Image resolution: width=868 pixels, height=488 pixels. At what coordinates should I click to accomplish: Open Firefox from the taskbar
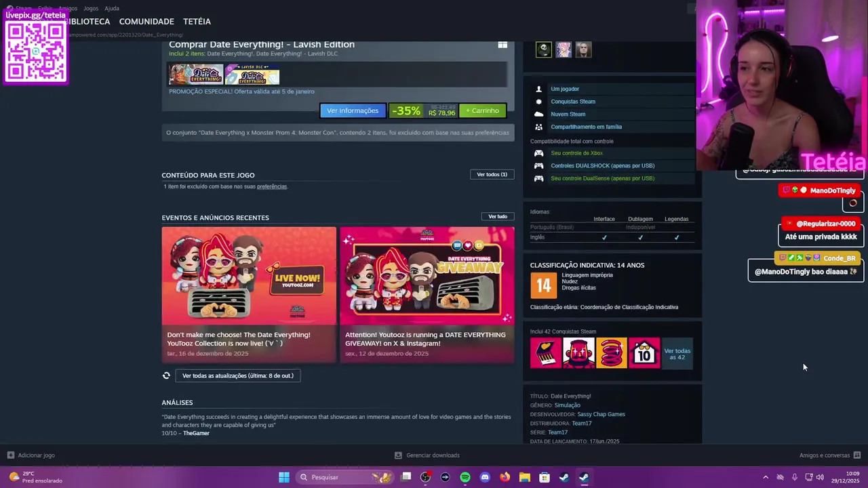pos(505,477)
